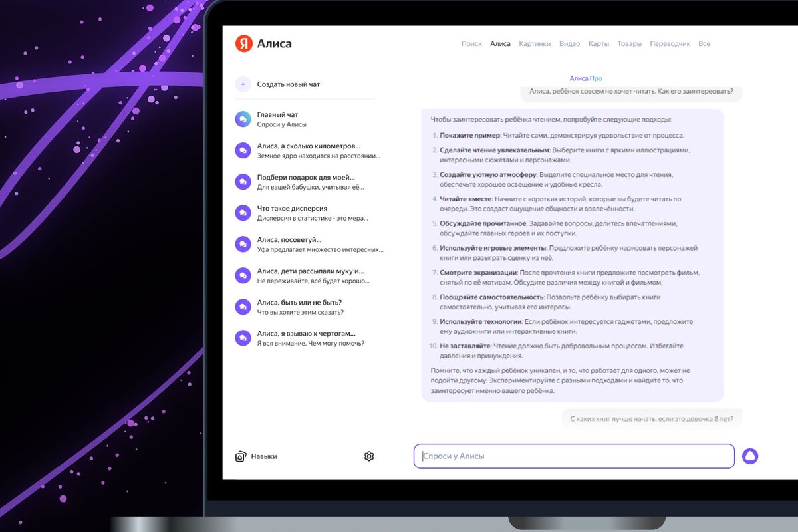The width and height of the screenshot is (798, 532).
Task: Click bold text 'Используйте технологии'
Action: point(481,321)
